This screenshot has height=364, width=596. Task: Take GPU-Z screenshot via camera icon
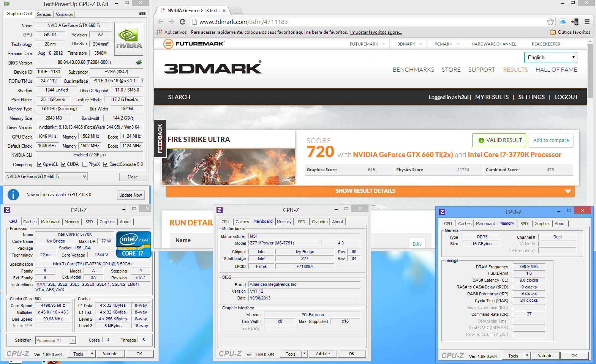tap(142, 14)
